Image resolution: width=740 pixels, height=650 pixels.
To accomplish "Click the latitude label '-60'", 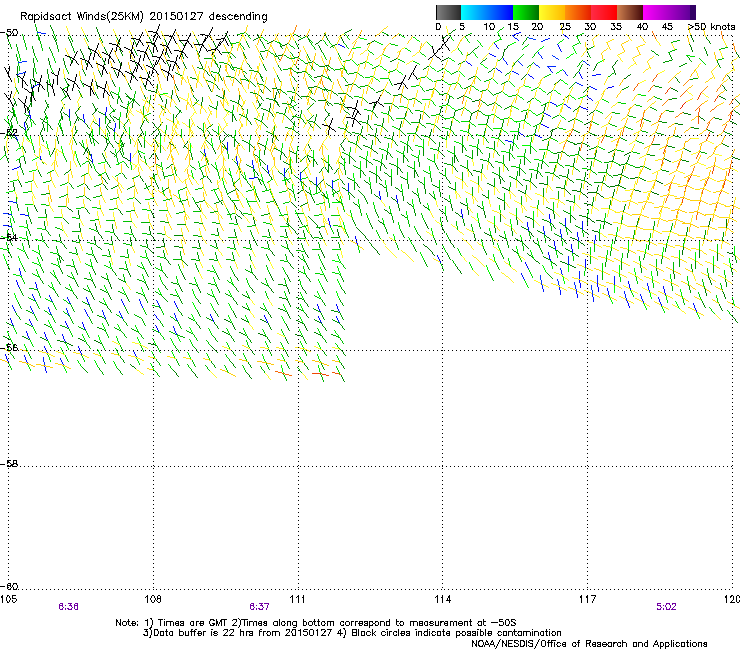I will (9, 586).
